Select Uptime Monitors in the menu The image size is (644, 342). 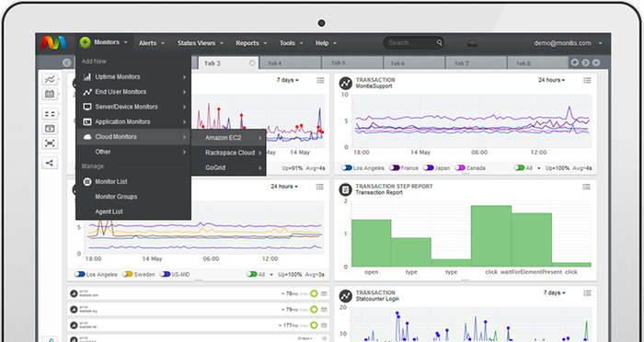click(133, 77)
